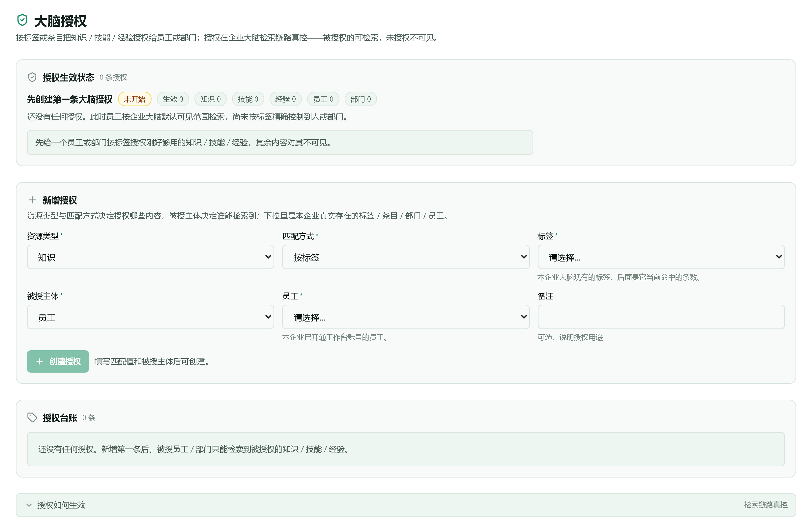Click the plus icon beside 新增授权 heading
Image resolution: width=812 pixels, height=525 pixels.
(x=32, y=200)
